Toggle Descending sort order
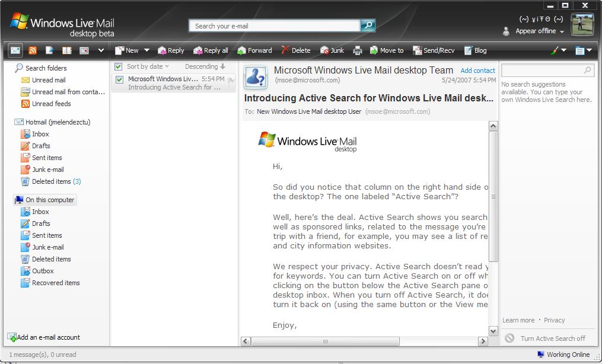Image resolution: width=602 pixels, height=364 pixels. click(205, 66)
